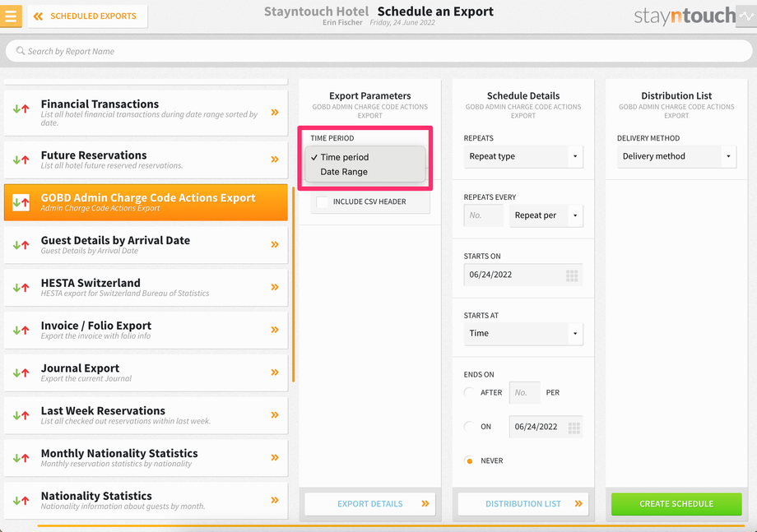Select Future Reservations report title
The height and width of the screenshot is (532, 757).
click(x=94, y=155)
